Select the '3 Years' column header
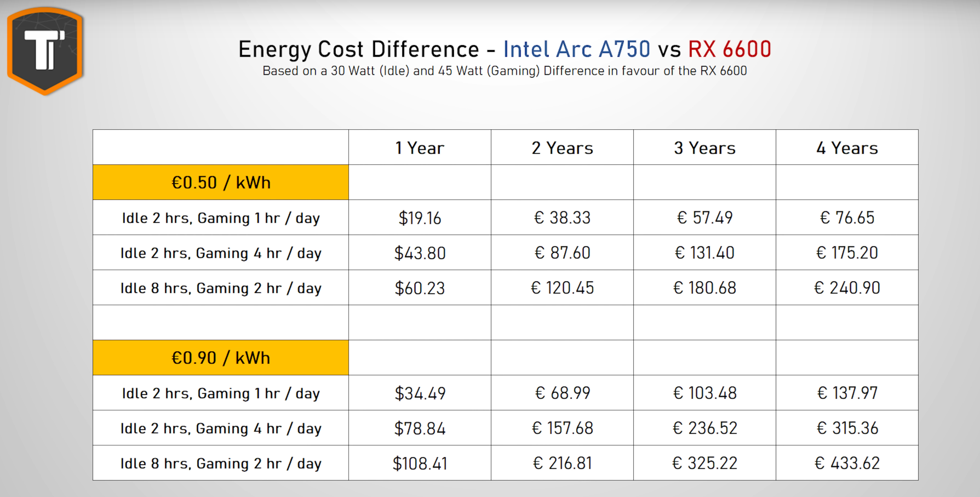This screenshot has height=497, width=980. [705, 147]
